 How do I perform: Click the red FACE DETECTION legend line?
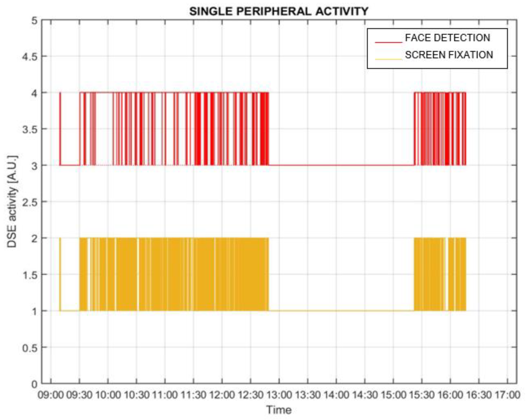[x=388, y=42]
